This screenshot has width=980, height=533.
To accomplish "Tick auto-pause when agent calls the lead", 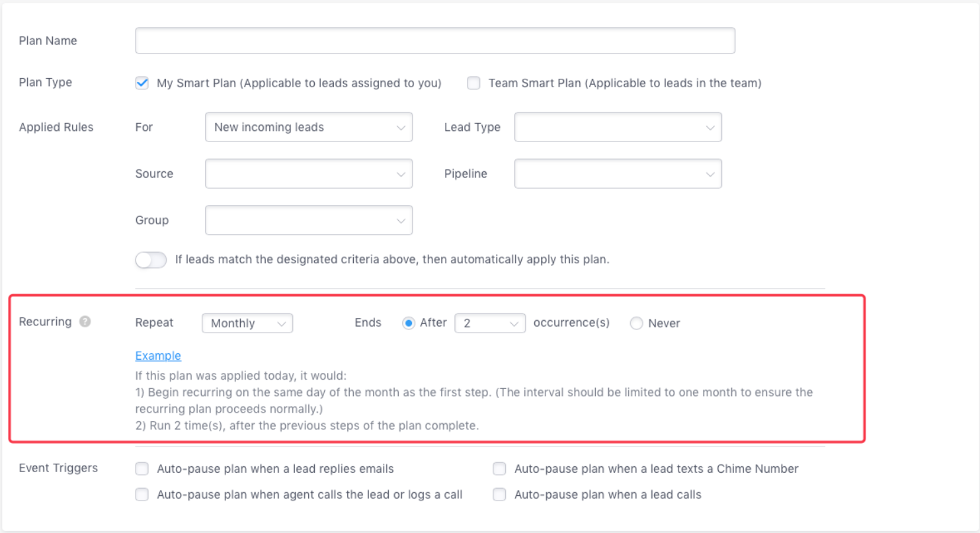I will click(142, 495).
